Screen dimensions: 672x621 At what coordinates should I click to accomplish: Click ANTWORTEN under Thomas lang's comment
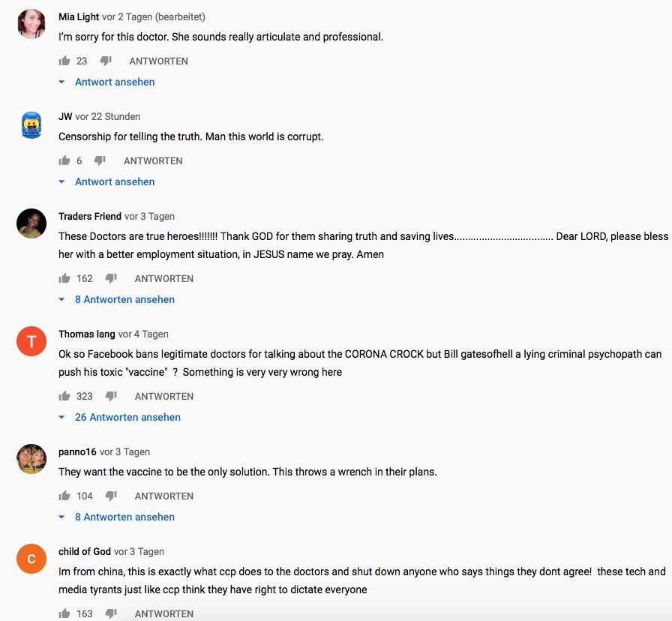[x=163, y=396]
